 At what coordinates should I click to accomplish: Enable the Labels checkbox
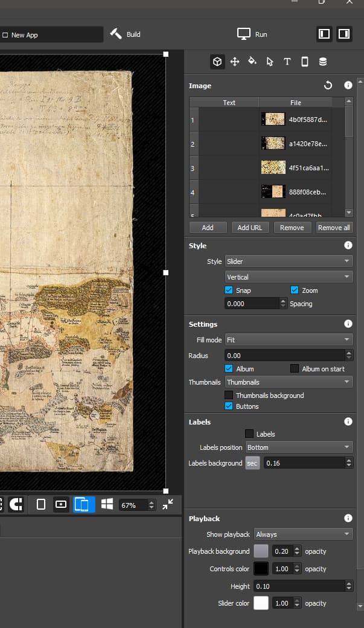249,434
